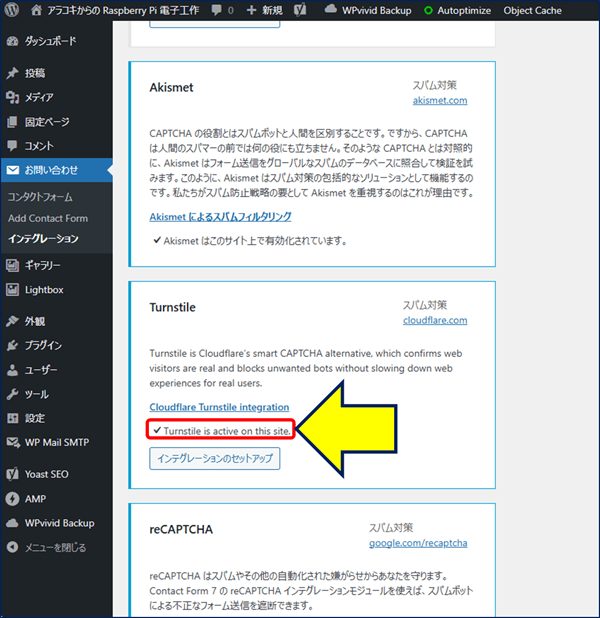Click the ギャラリー icon in the sidebar

pos(12,265)
